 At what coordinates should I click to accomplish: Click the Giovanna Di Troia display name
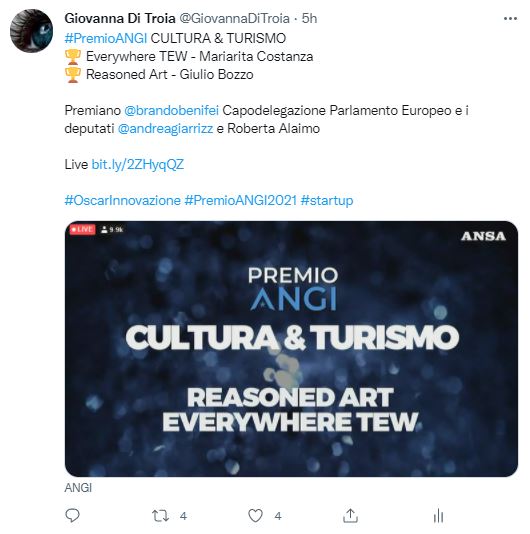pyautogui.click(x=120, y=18)
